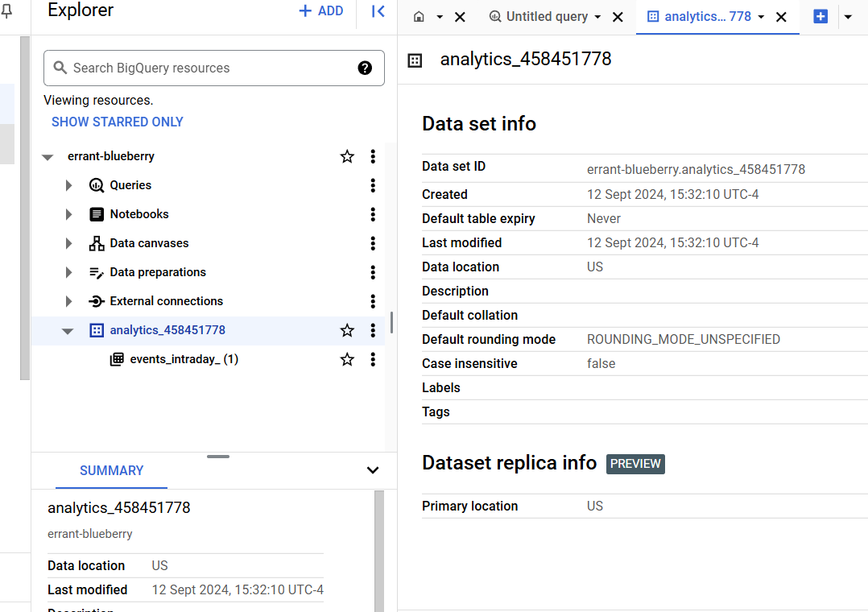Click the events_intraday_ table icon
Image resolution: width=868 pixels, height=612 pixels.
[117, 359]
